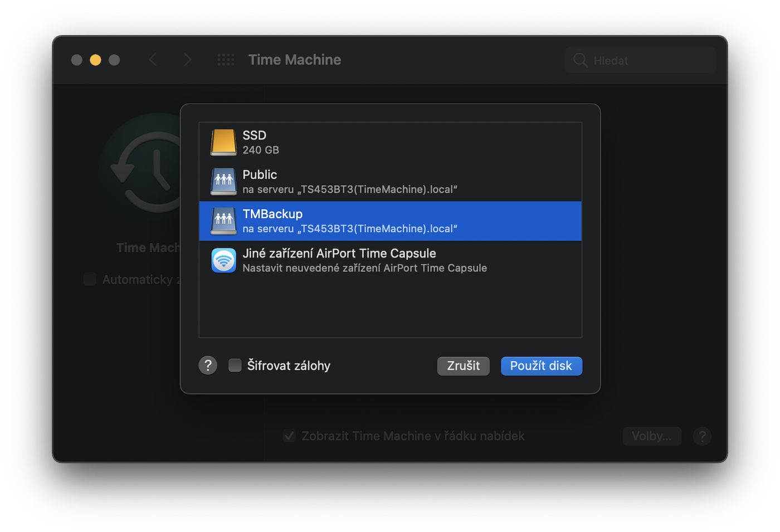This screenshot has height=532, width=780.
Task: Go forward with the toolbar right chevron
Action: coord(187,60)
